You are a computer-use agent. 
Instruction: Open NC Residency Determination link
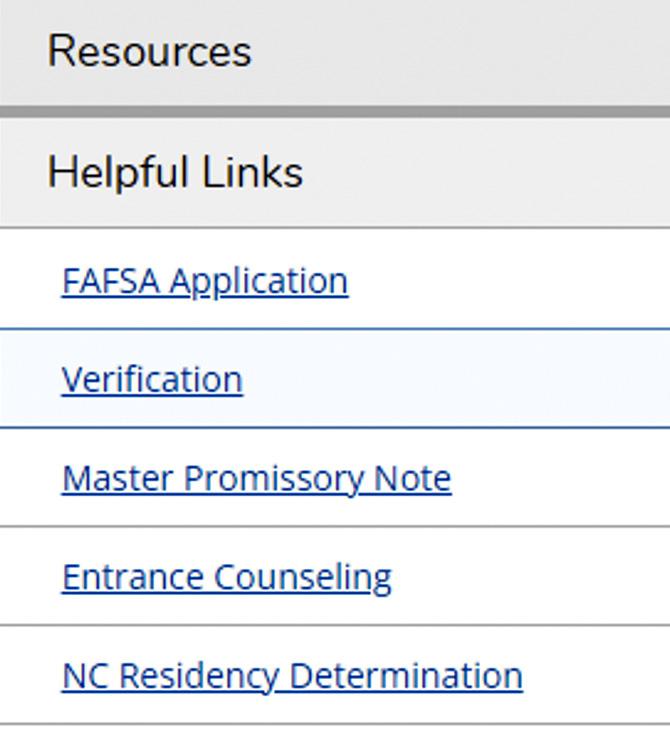pyautogui.click(x=292, y=676)
